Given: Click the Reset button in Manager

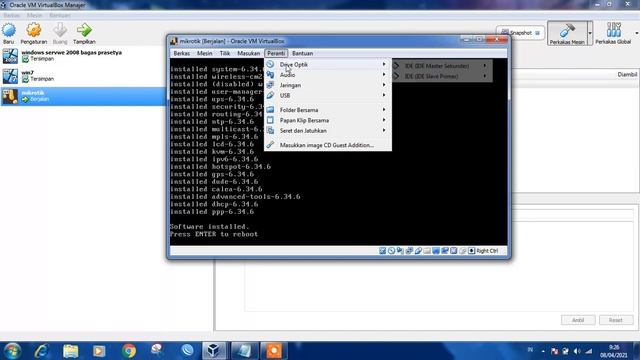Looking at the screenshot, I should point(616,320).
